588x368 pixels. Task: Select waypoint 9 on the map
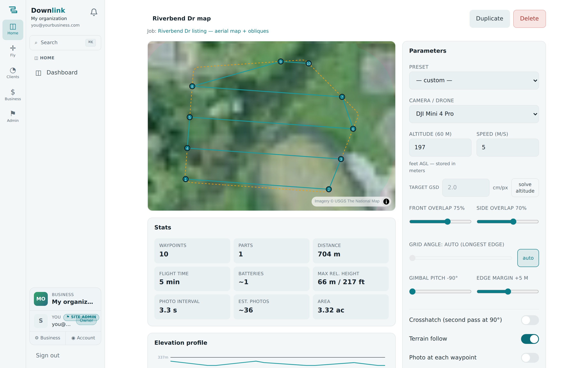coord(281,61)
